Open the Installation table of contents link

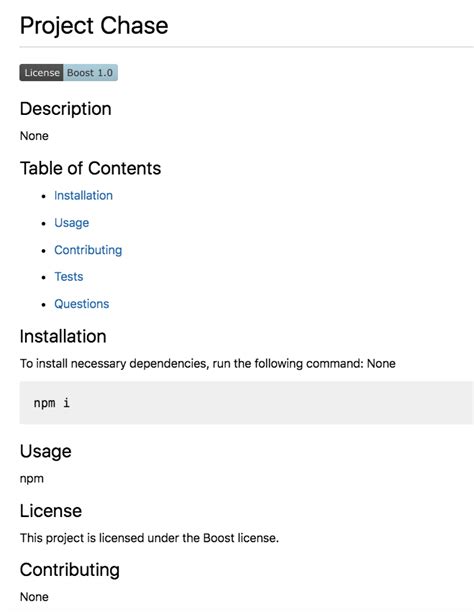[83, 195]
